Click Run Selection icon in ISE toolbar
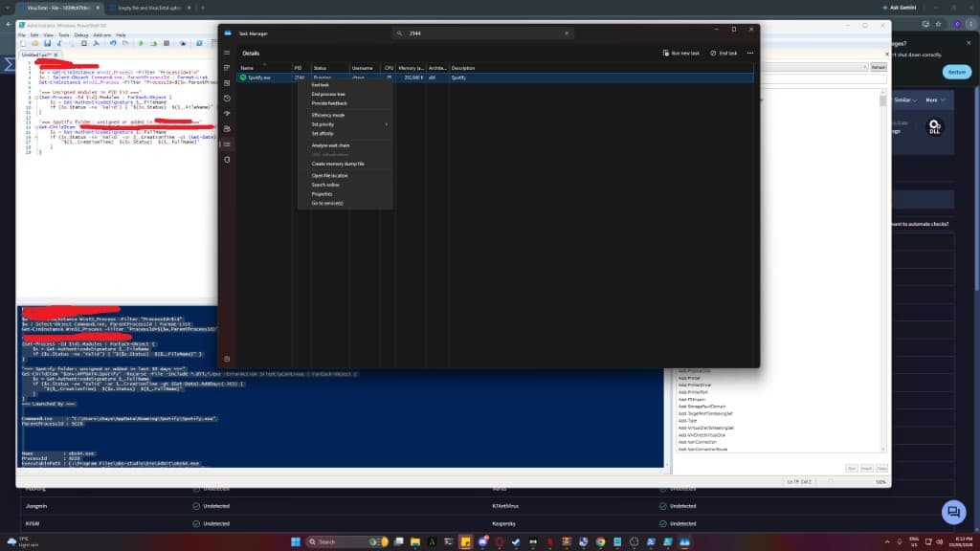The height and width of the screenshot is (551, 980). pyautogui.click(x=153, y=44)
